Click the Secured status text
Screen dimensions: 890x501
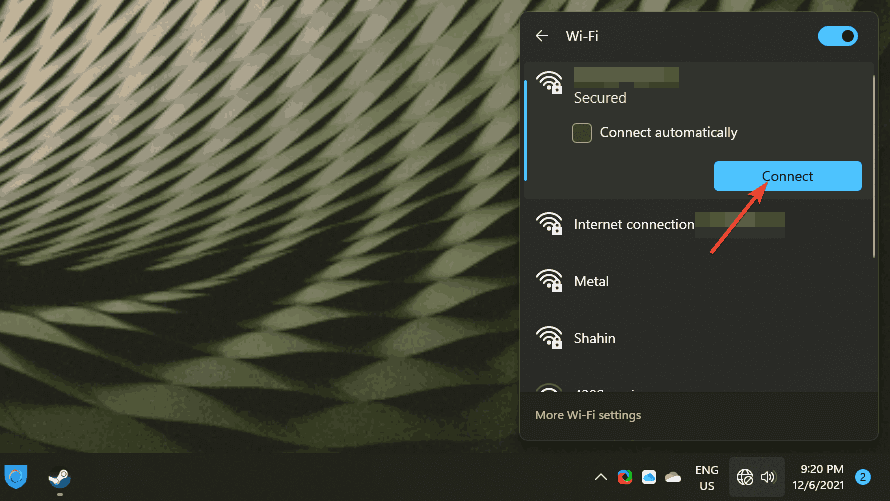[600, 98]
